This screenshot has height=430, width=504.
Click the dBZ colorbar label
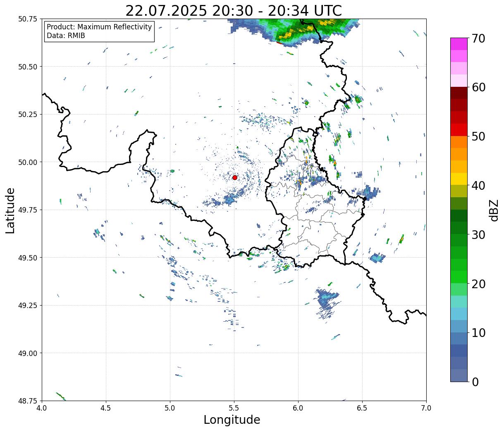tap(494, 210)
